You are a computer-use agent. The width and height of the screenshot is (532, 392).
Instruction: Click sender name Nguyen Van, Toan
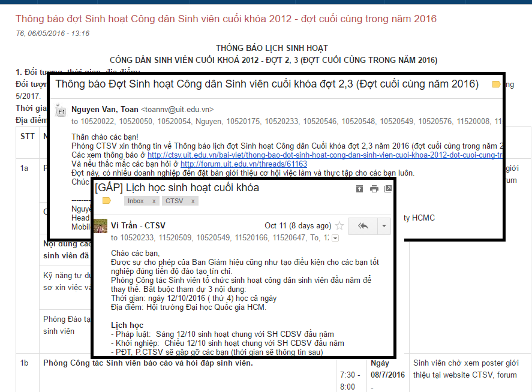[x=104, y=109]
